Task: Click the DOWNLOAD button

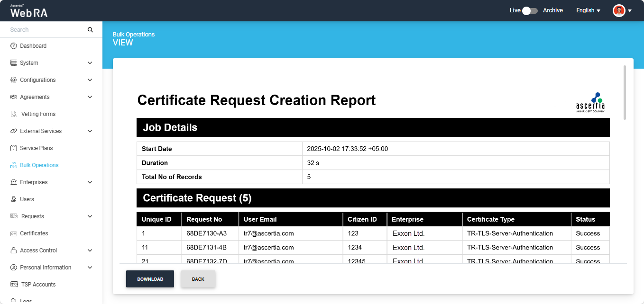Action: tap(150, 279)
